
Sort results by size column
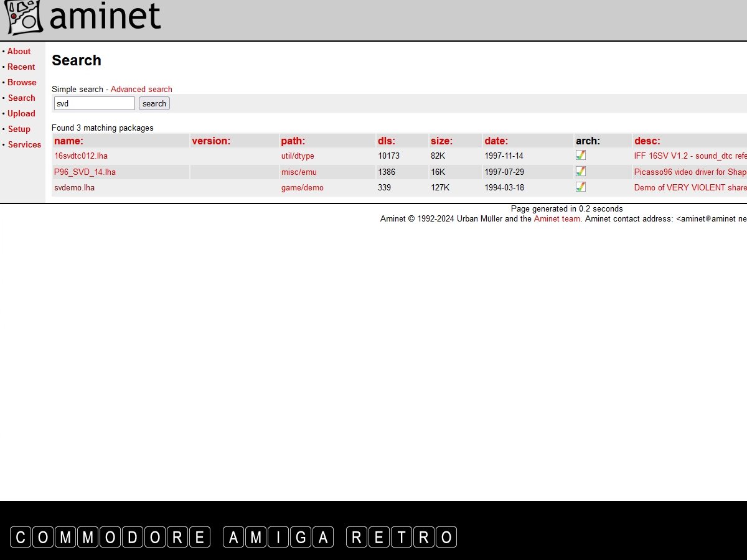pos(441,141)
